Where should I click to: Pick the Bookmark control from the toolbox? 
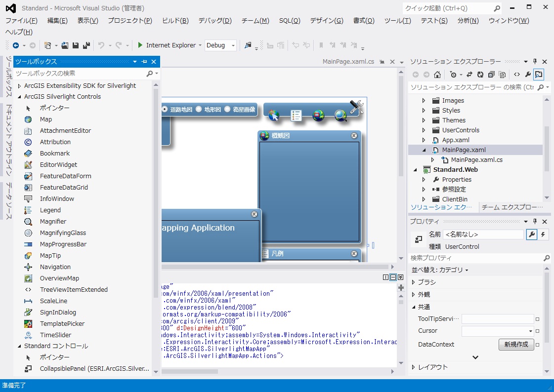tap(55, 154)
